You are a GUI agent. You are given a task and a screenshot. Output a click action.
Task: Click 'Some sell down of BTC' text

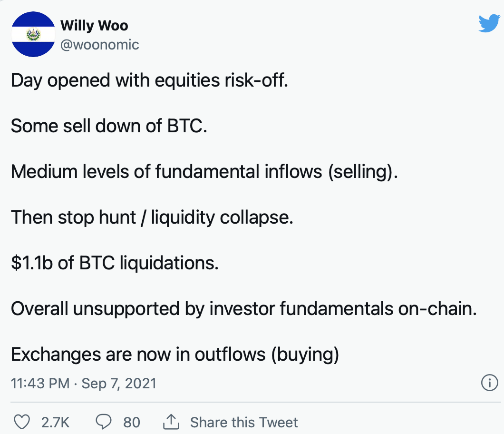coord(109,126)
